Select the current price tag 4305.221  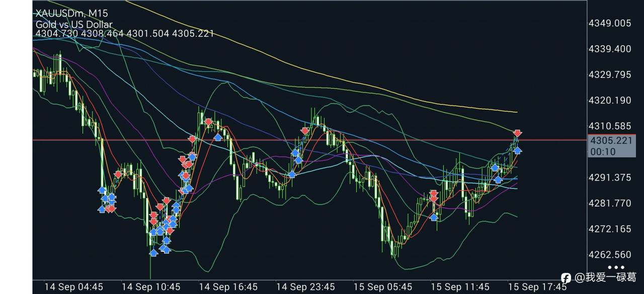(610, 141)
